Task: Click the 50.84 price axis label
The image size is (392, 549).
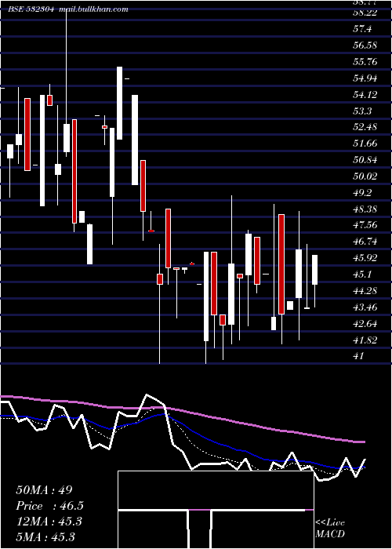Action: pos(365,160)
